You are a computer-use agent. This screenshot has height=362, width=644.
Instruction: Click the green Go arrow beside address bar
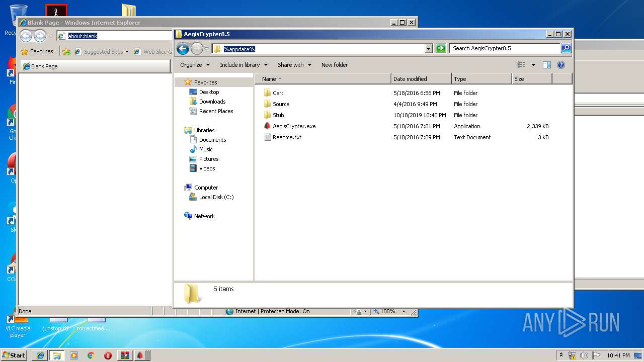441,48
